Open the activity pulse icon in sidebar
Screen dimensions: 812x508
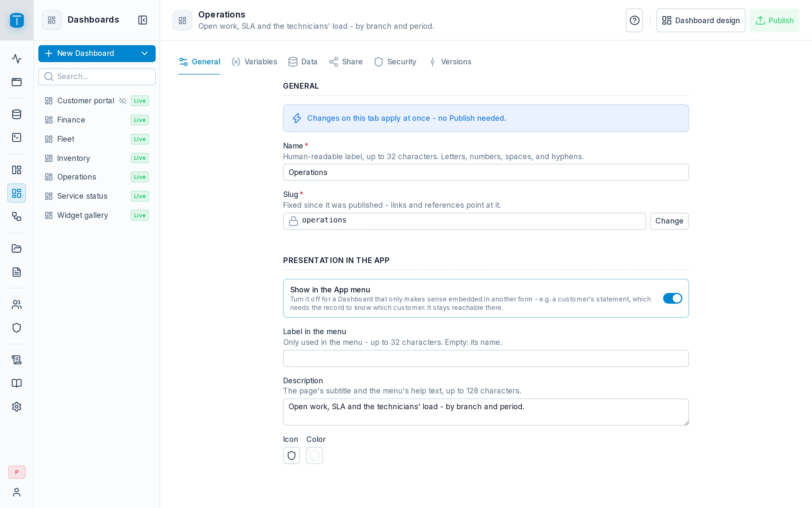[17, 58]
